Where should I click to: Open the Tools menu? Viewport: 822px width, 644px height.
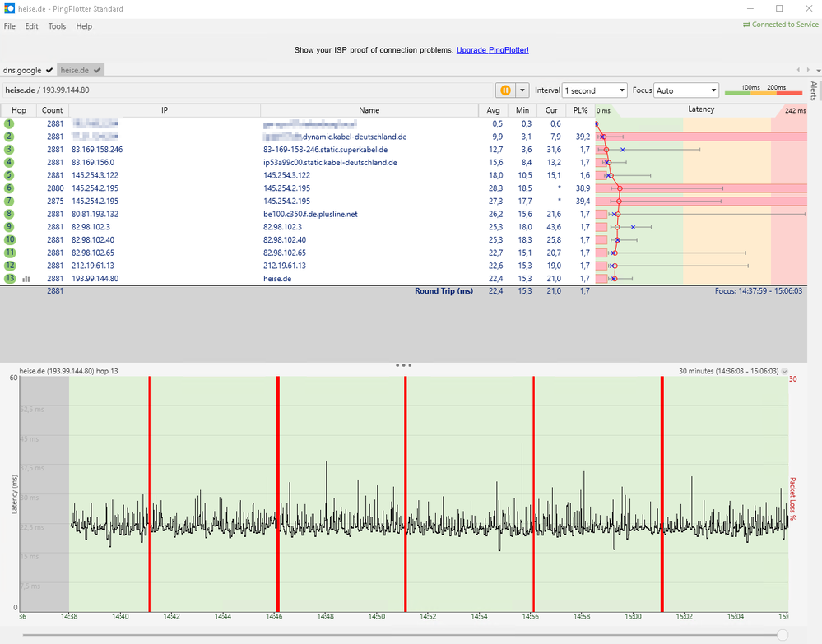(x=56, y=25)
